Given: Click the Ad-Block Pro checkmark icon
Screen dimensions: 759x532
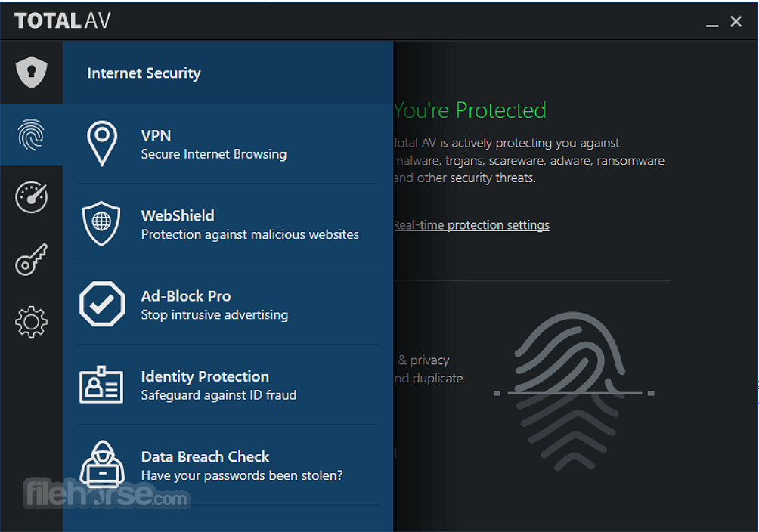Looking at the screenshot, I should coord(102,304).
